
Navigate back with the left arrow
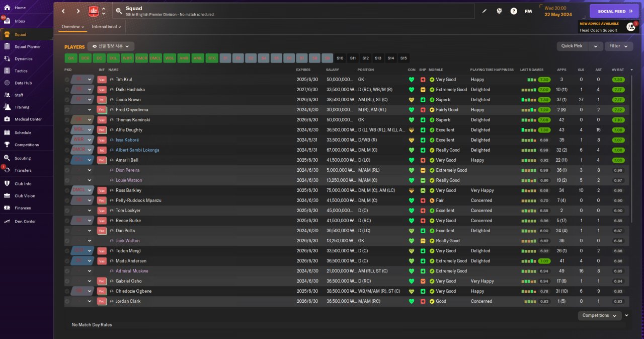click(x=63, y=11)
